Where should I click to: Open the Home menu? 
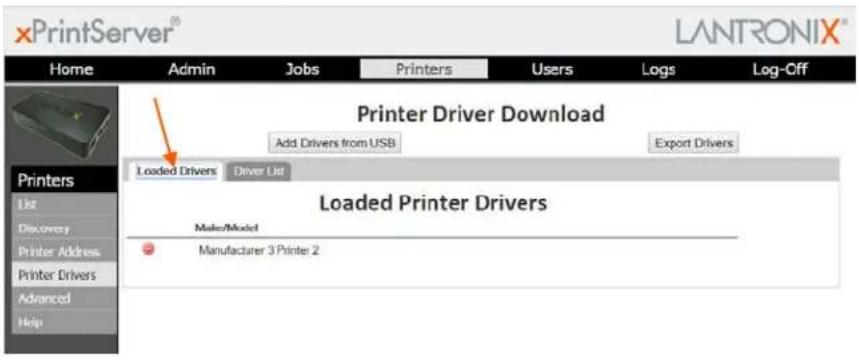(71, 70)
